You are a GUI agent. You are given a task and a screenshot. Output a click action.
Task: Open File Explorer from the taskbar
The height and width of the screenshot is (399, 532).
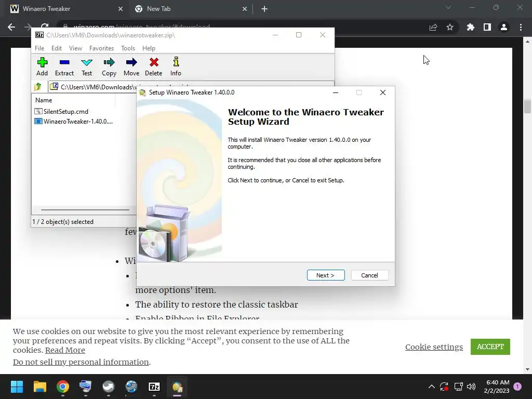click(x=39, y=387)
